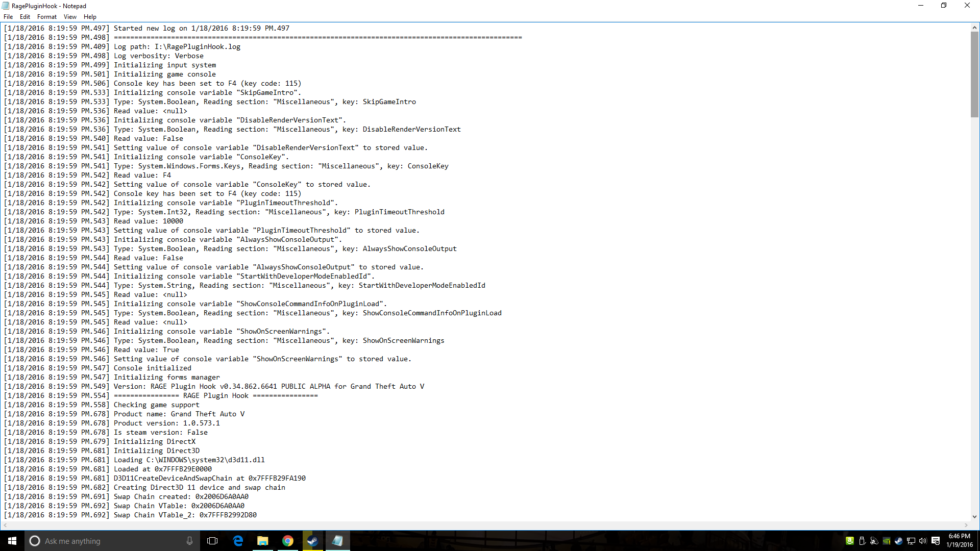Open File Explorer from the taskbar
Screen dimensions: 980x551
click(263, 541)
